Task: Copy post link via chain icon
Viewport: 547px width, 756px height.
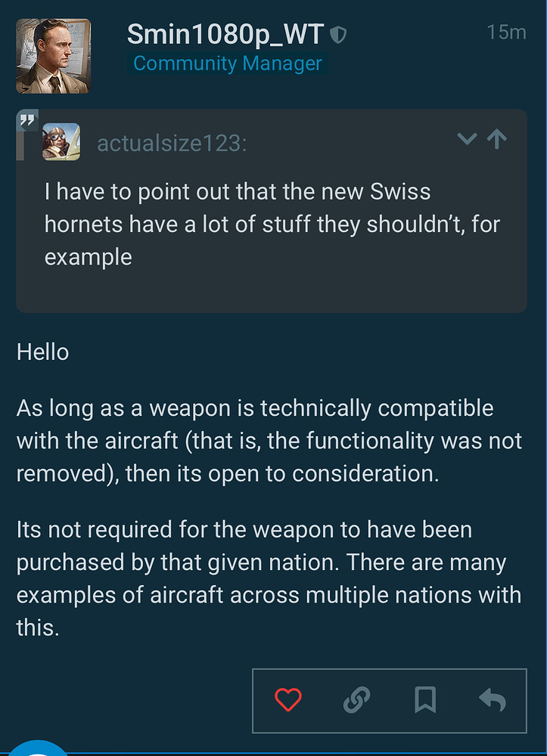Action: point(355,701)
